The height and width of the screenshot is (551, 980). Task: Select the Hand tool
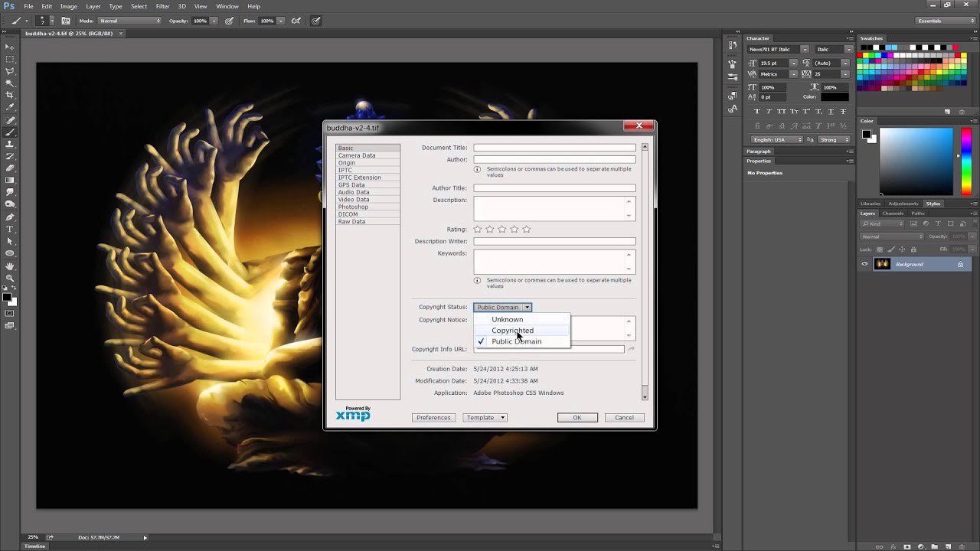click(10, 266)
